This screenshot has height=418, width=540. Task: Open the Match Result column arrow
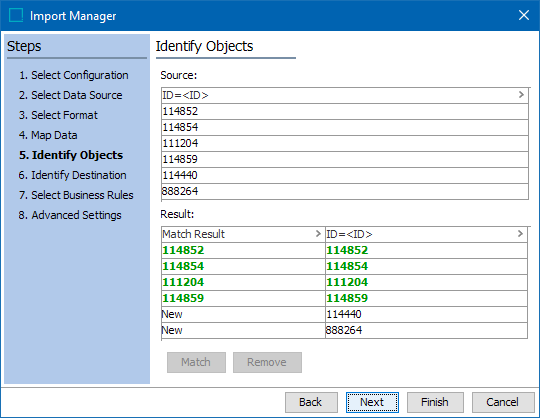coord(318,234)
